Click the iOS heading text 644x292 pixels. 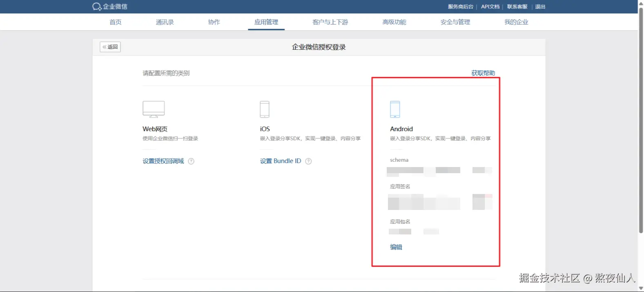[265, 129]
